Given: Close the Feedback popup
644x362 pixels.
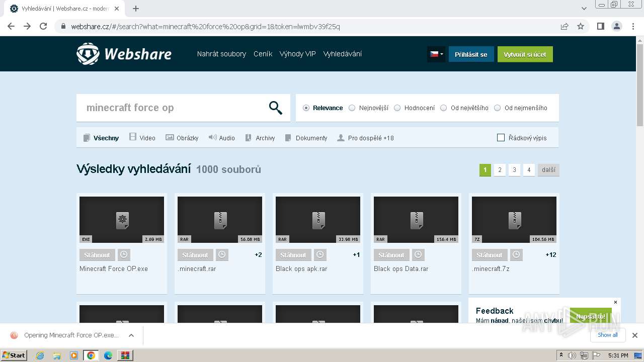Looking at the screenshot, I should click(615, 302).
